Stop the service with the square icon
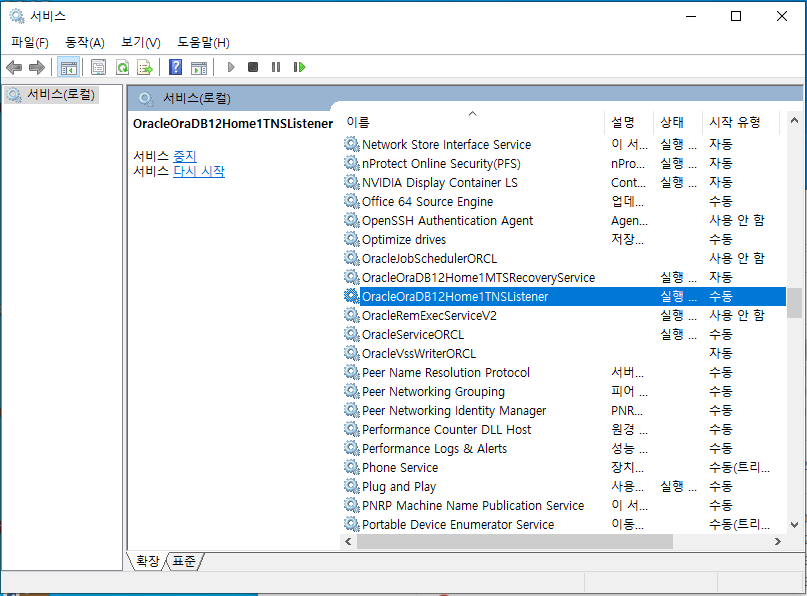The height and width of the screenshot is (596, 807). pyautogui.click(x=253, y=67)
